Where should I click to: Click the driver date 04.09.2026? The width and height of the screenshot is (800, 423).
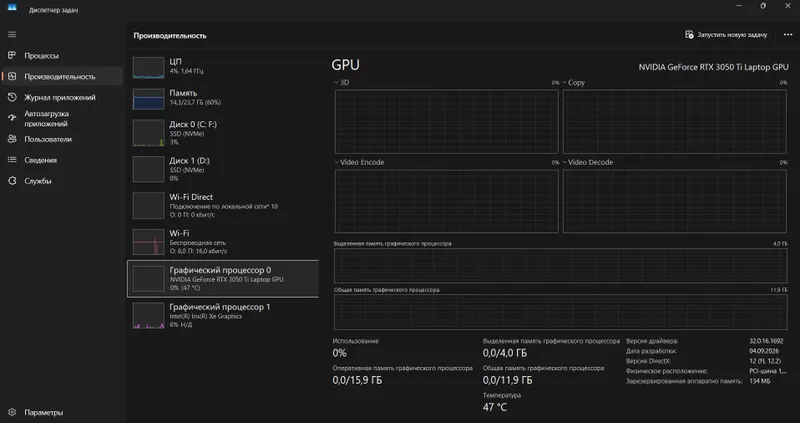763,351
